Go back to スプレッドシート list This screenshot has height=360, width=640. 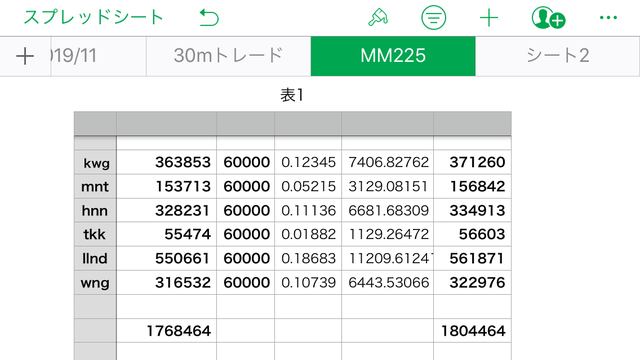coord(93,18)
